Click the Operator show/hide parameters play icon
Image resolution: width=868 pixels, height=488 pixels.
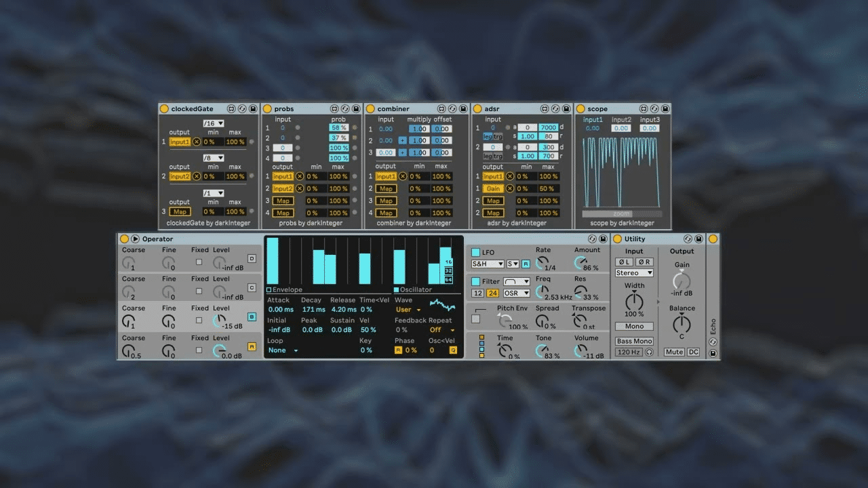(x=135, y=239)
